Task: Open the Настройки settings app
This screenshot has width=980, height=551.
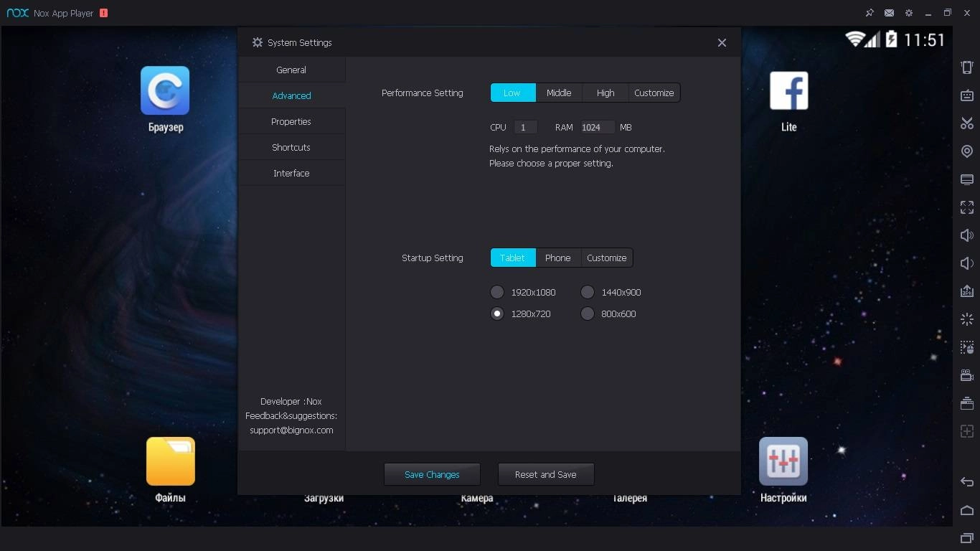Action: 783,470
